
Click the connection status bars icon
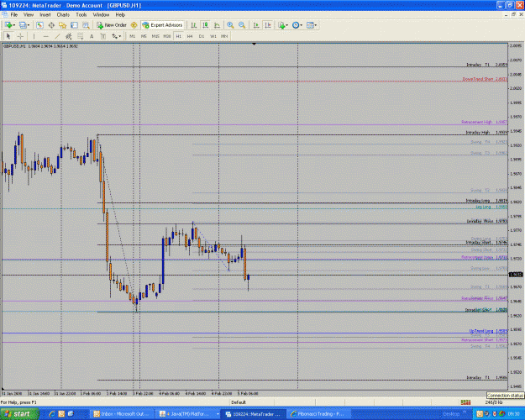465,402
